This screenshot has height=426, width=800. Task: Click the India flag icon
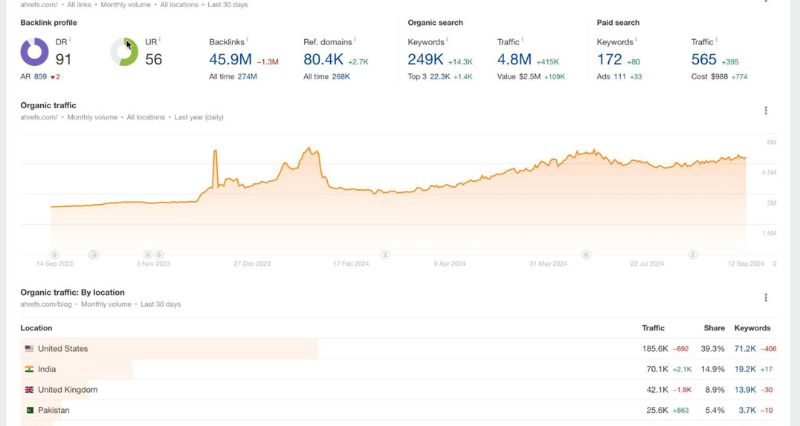tap(29, 369)
